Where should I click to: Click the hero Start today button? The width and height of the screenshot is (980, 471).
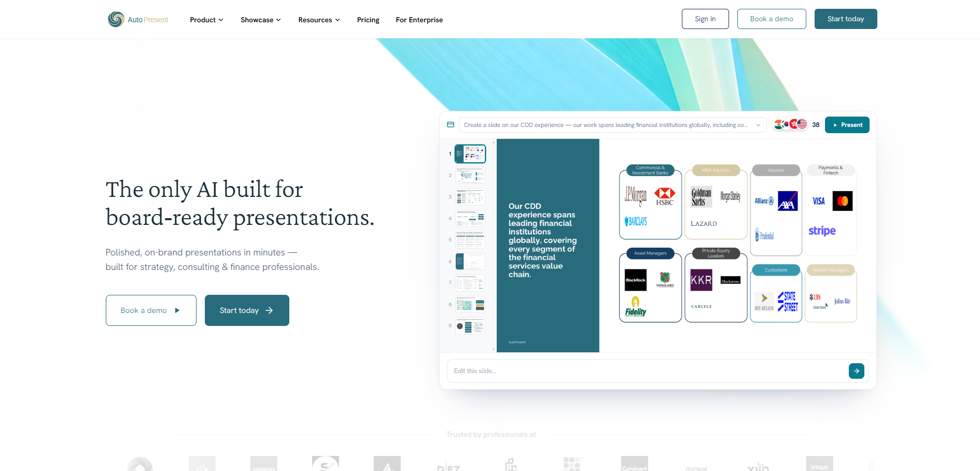pyautogui.click(x=247, y=310)
